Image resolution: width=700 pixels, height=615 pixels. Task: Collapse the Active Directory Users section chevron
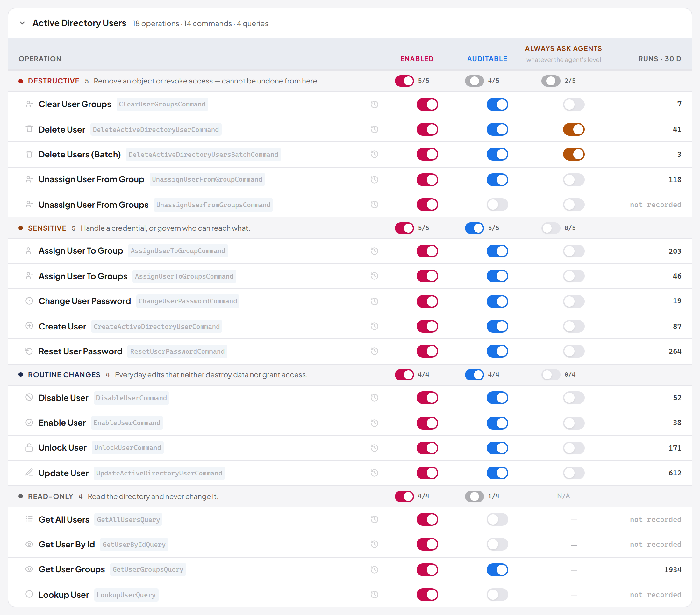[x=22, y=23]
